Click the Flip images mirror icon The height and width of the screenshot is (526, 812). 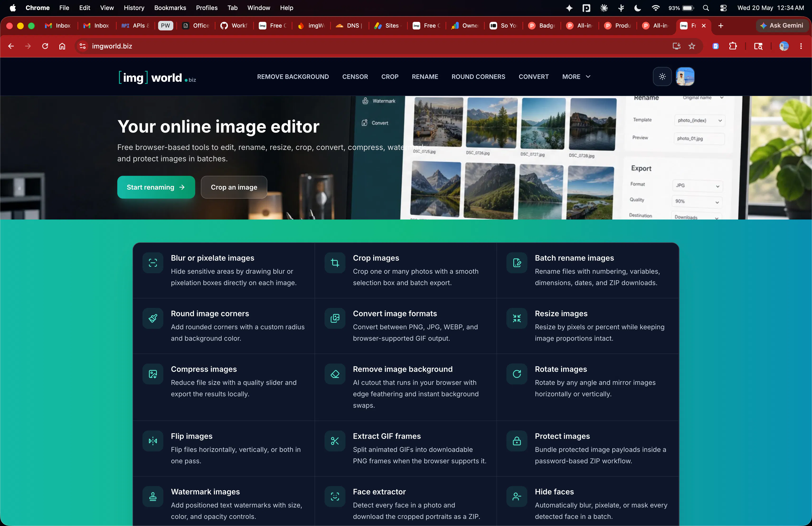[x=153, y=441]
